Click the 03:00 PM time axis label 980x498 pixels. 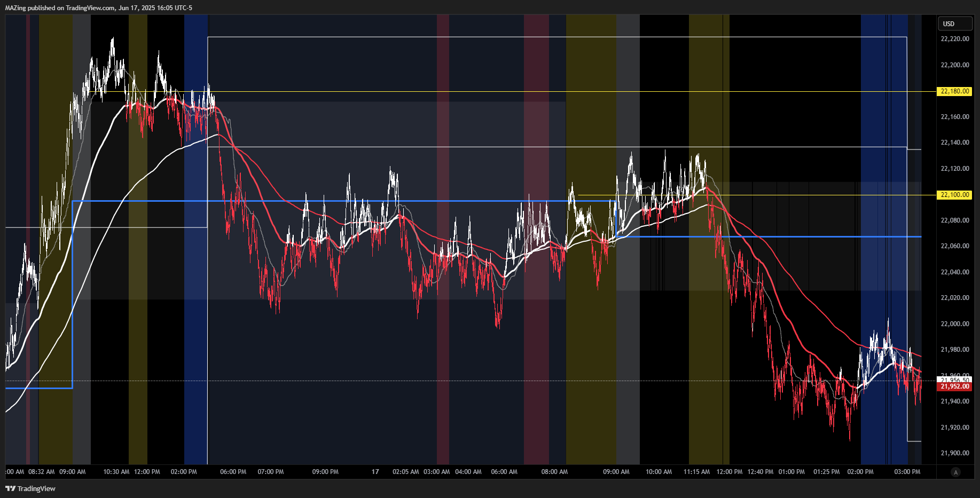[x=907, y=472]
